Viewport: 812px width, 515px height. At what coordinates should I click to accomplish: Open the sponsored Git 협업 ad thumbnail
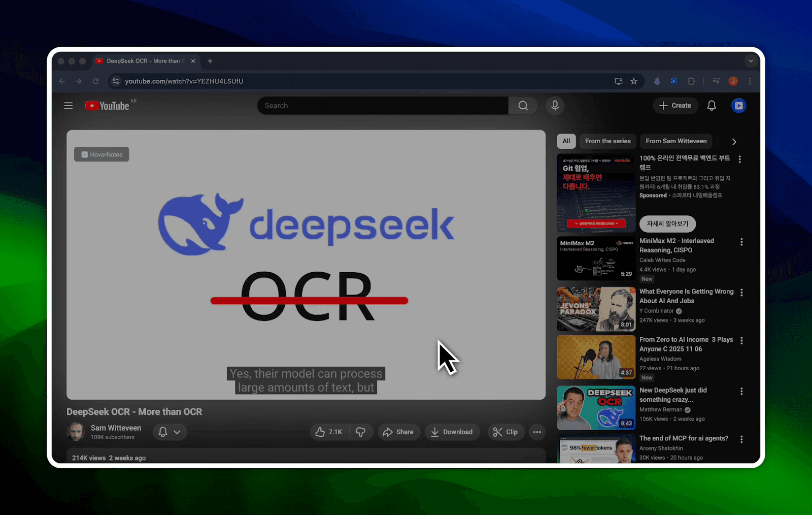596,193
